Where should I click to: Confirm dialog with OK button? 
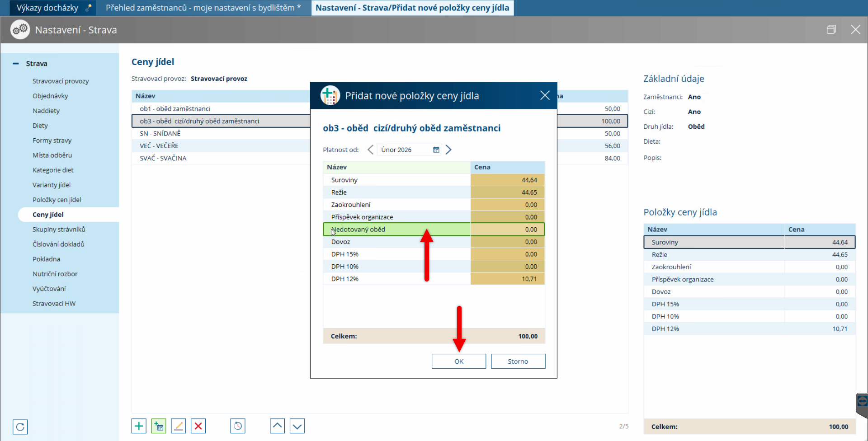459,361
